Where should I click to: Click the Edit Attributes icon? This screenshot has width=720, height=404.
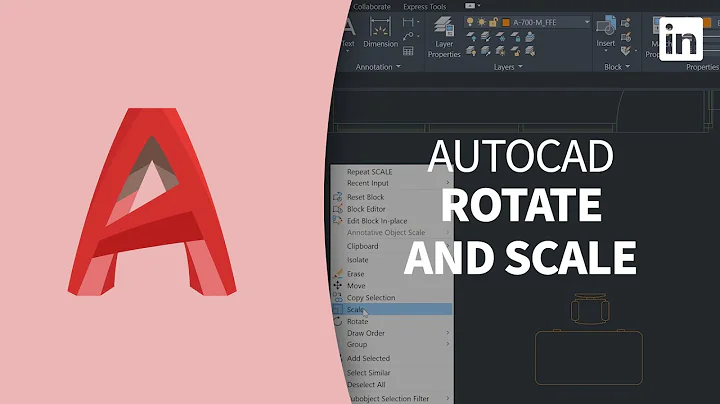pos(625,50)
